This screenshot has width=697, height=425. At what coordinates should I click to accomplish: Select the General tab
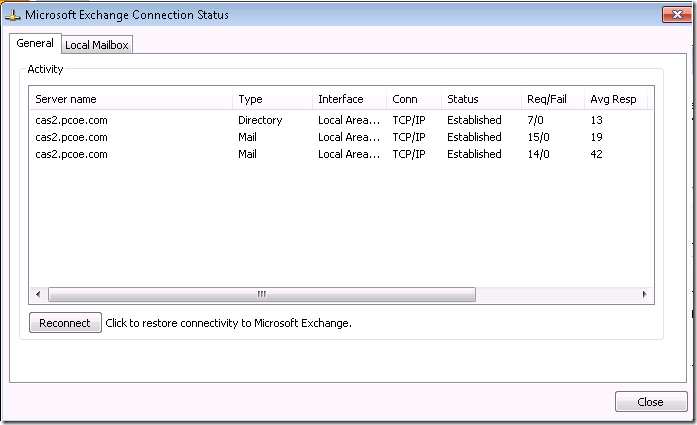[35, 43]
